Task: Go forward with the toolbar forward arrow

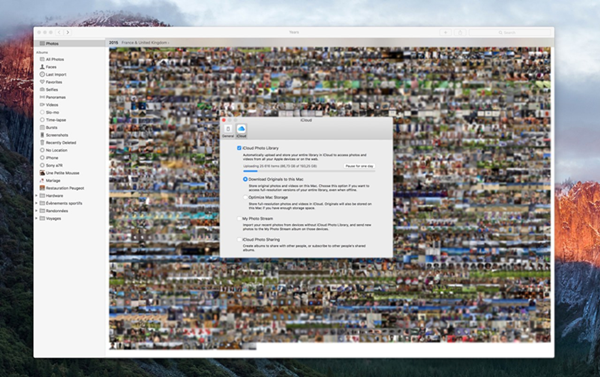Action: point(68,33)
